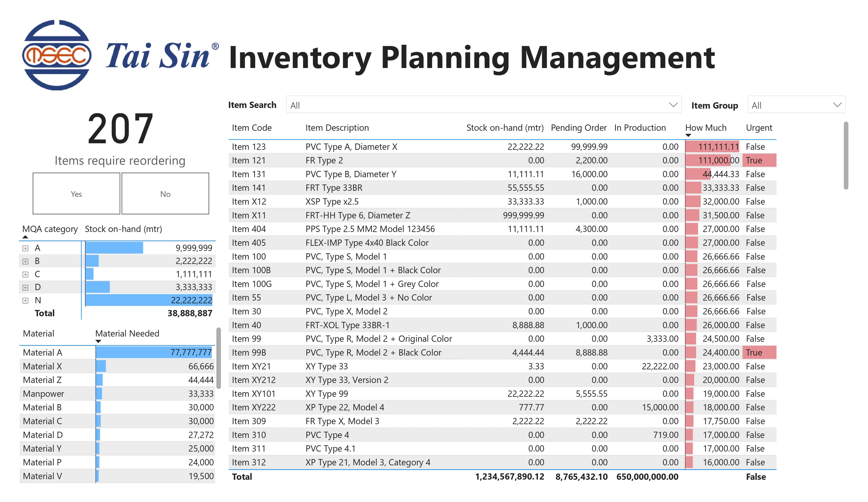The width and height of the screenshot is (868, 502).
Task: Select the No reorder filter button
Action: pos(165,194)
